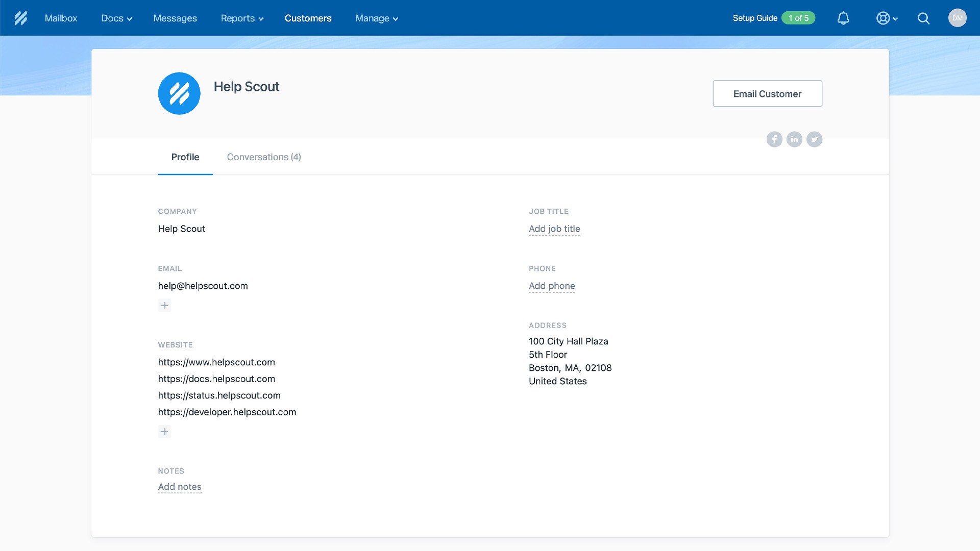The height and width of the screenshot is (551, 980).
Task: Go to Mailbox
Action: coord(61,18)
